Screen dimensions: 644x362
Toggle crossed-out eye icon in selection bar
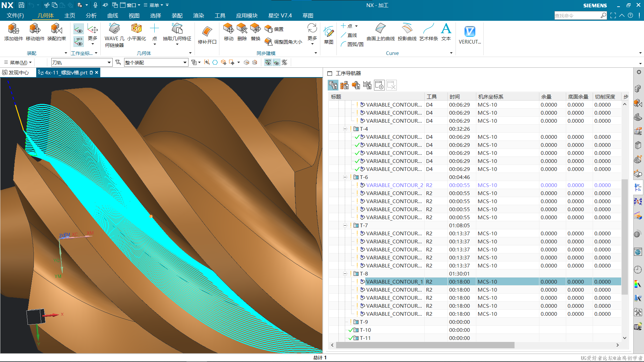(x=285, y=62)
